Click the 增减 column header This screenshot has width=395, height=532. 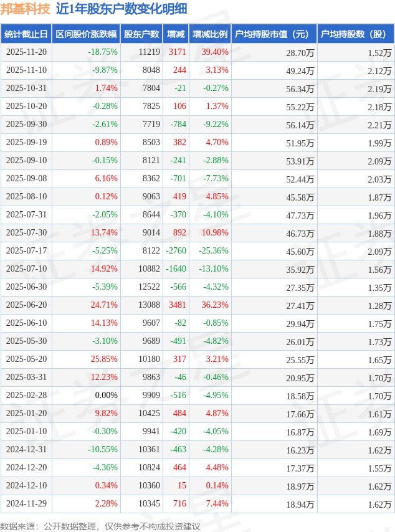[176, 34]
